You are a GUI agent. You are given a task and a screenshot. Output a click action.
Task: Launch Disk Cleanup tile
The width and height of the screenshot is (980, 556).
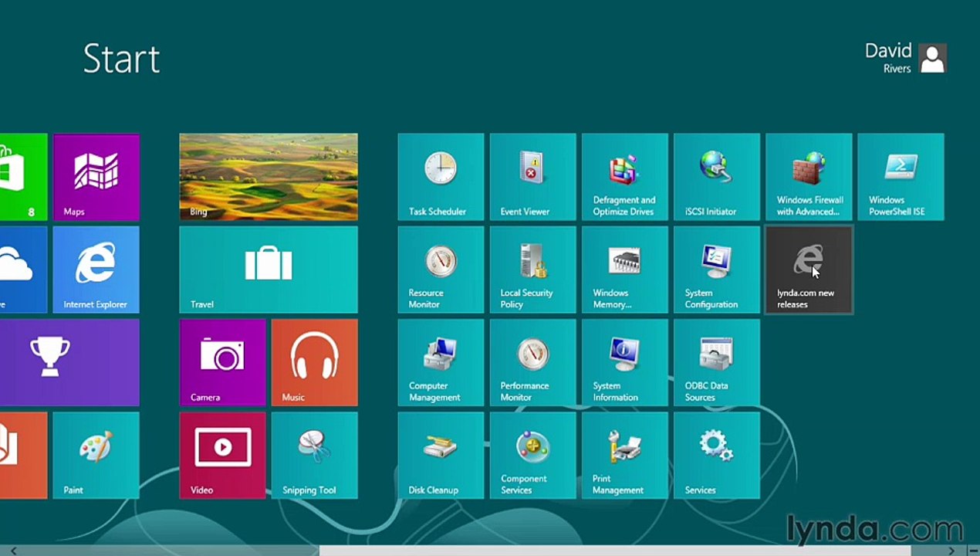(x=441, y=455)
